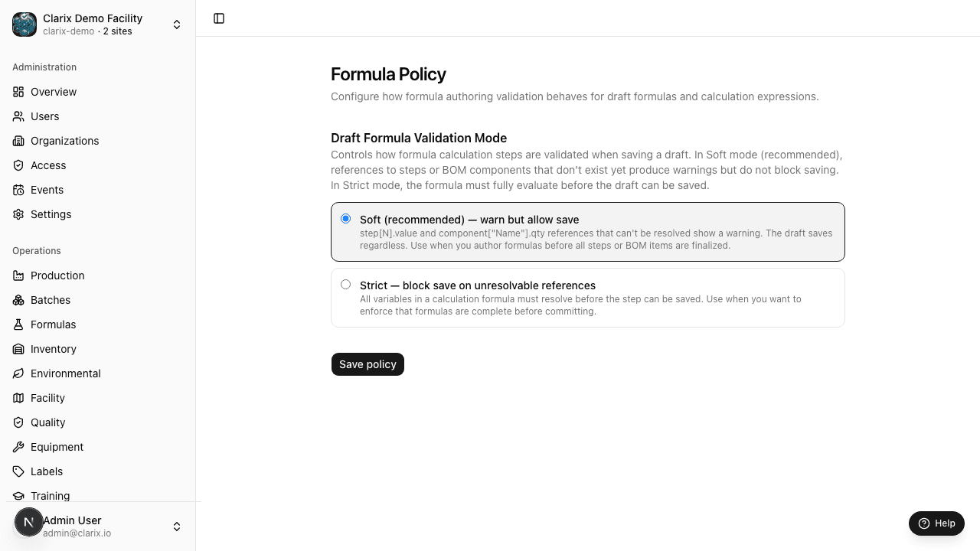Image resolution: width=980 pixels, height=551 pixels.
Task: Click the Clarix Demo Facility logo icon
Action: (x=24, y=24)
